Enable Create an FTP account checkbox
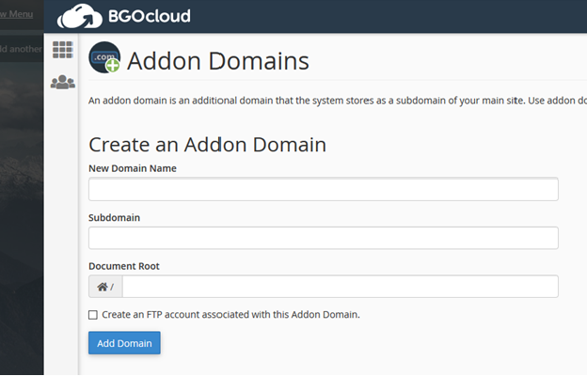The width and height of the screenshot is (587, 392). pos(93,315)
